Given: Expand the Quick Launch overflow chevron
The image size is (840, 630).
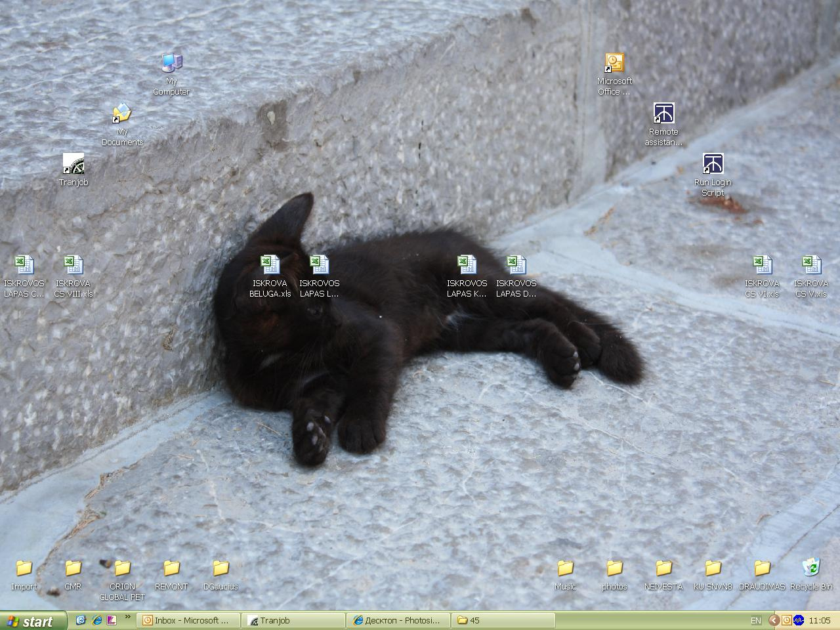Looking at the screenshot, I should [127, 617].
